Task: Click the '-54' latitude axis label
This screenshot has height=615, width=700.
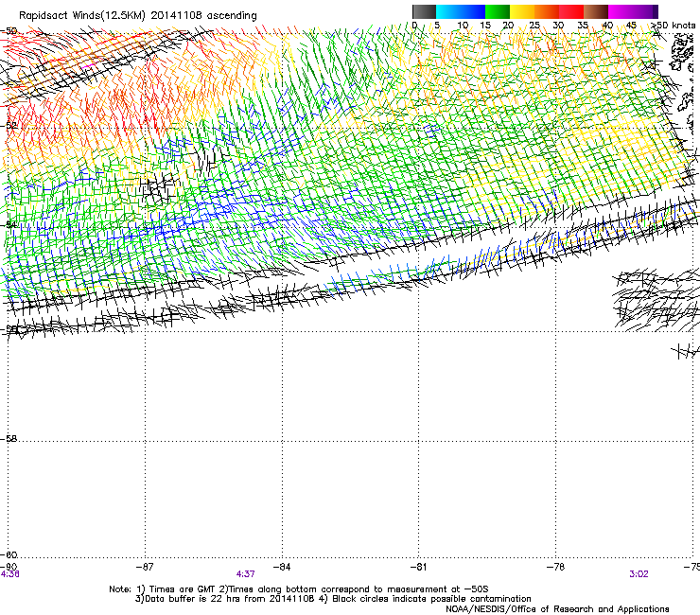Action: tap(9, 224)
